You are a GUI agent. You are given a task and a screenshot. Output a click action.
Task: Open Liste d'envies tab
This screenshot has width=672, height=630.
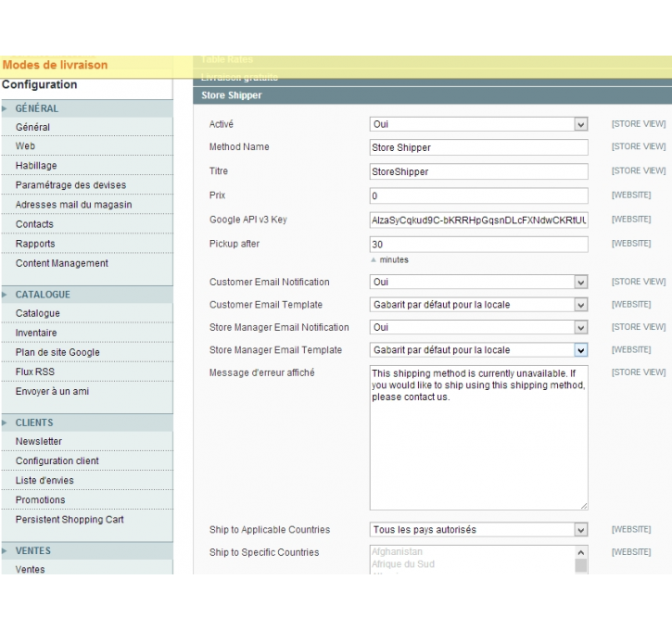pos(87,481)
